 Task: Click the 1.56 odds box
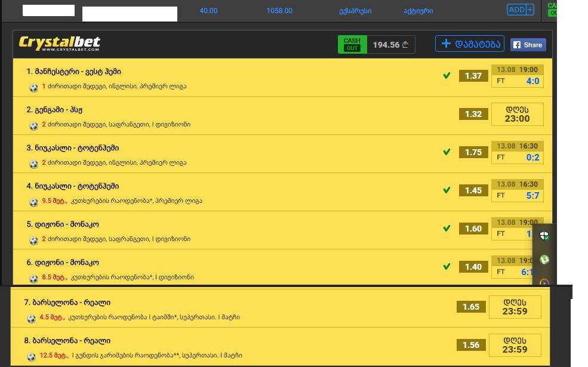471,345
